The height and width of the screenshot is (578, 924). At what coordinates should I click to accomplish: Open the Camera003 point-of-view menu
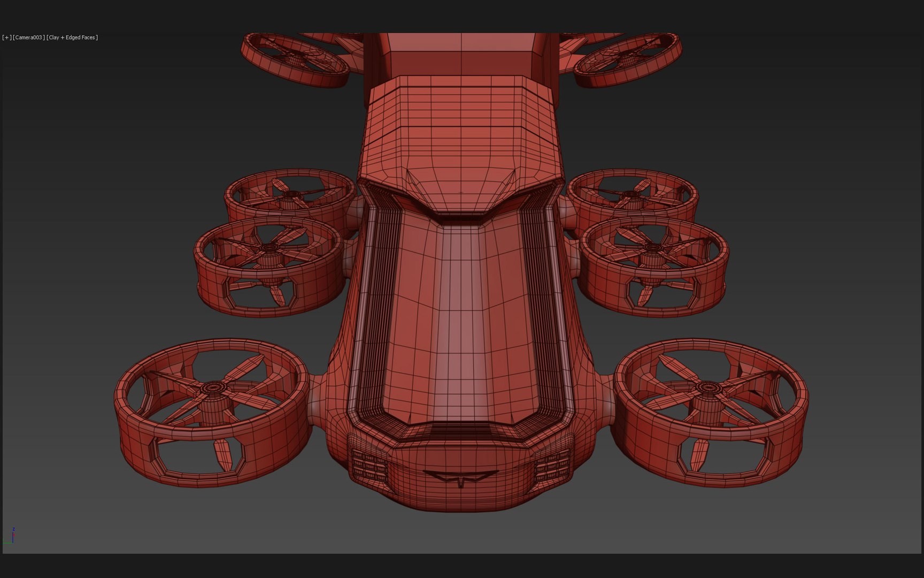pos(28,37)
